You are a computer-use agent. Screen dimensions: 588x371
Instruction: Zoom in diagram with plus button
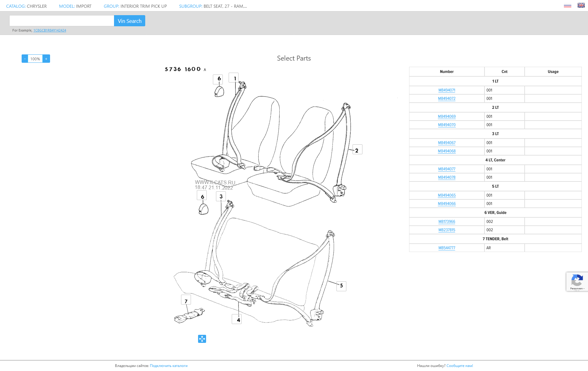click(x=46, y=59)
